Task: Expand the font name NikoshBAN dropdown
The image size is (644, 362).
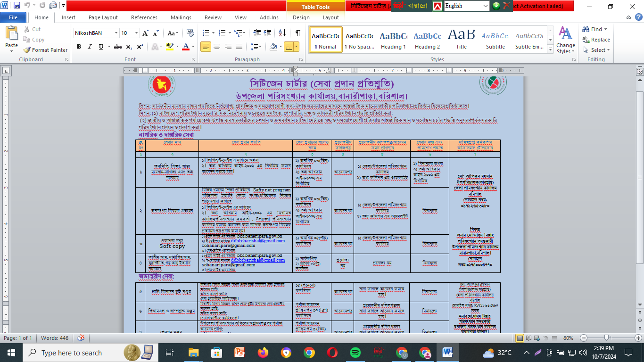Action: tap(116, 33)
